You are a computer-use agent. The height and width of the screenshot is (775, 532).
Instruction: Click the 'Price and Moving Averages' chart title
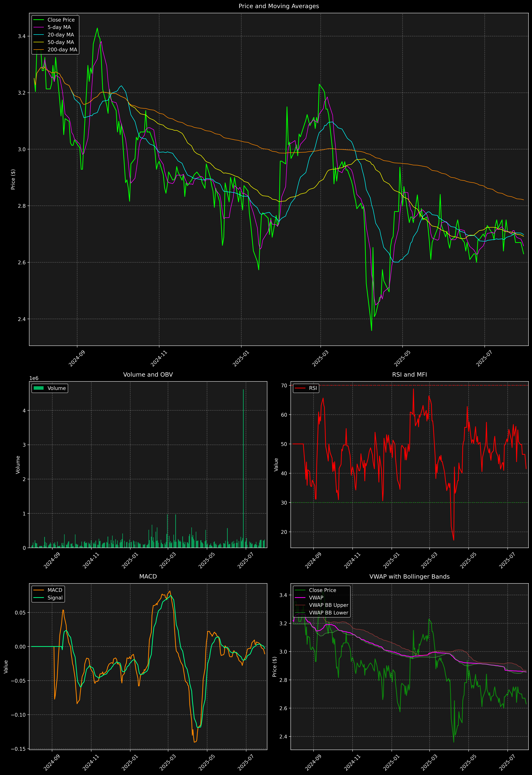279,6
